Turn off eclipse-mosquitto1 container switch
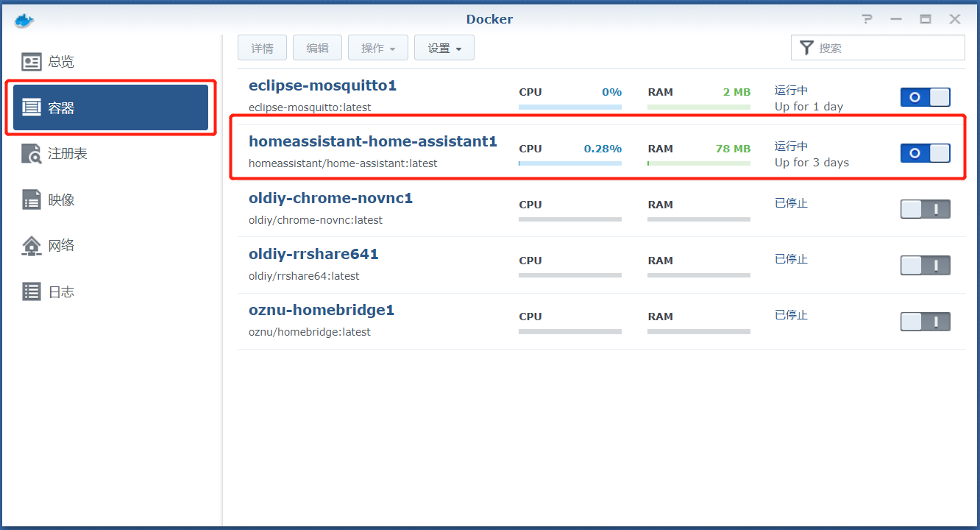 click(x=926, y=97)
